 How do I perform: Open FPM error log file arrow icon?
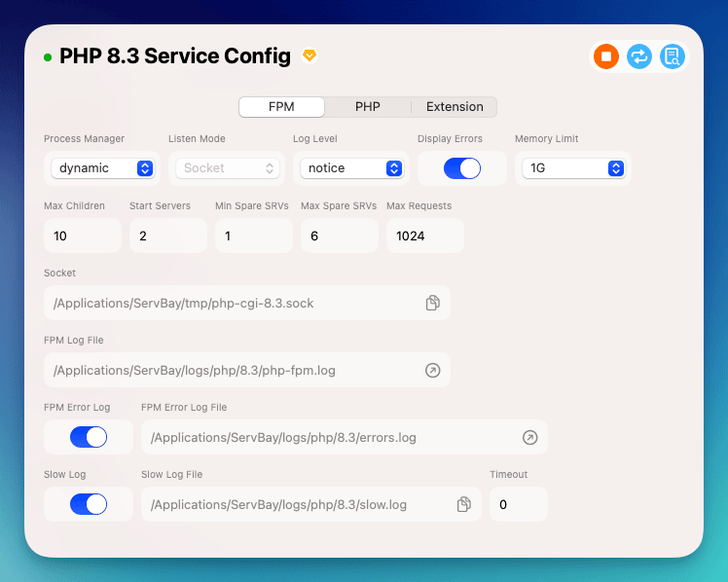pos(529,437)
